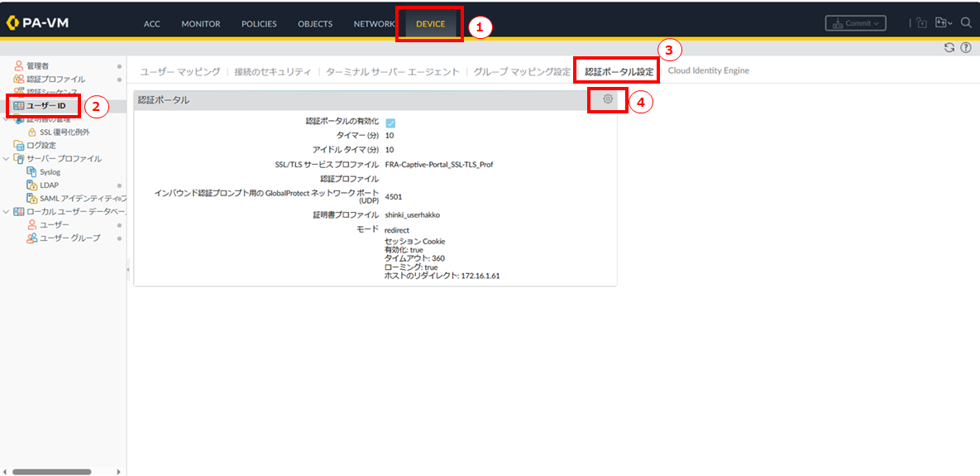Open the configuration save/load folder icon menu
980x476 pixels.
[943, 23]
